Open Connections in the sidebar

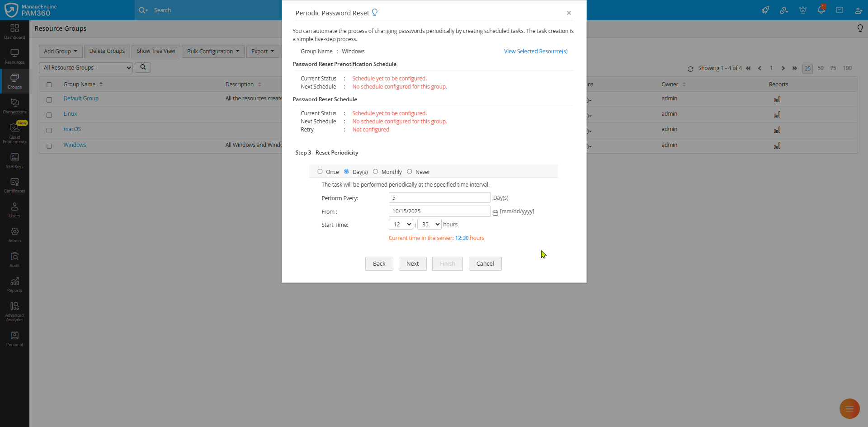click(14, 106)
